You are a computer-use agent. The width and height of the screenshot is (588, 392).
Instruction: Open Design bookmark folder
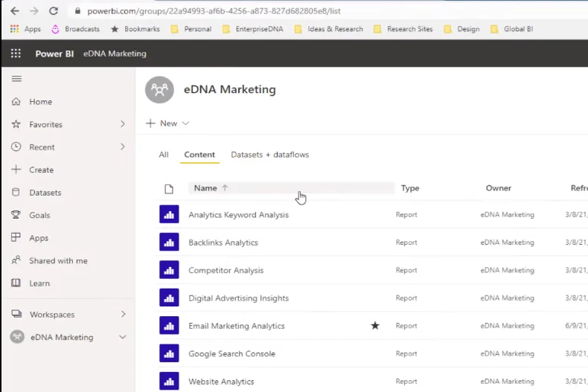click(x=461, y=29)
